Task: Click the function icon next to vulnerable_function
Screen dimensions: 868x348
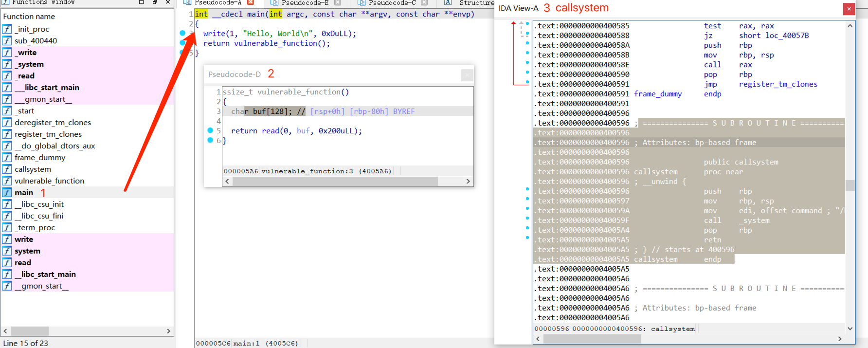Action: tap(7, 181)
